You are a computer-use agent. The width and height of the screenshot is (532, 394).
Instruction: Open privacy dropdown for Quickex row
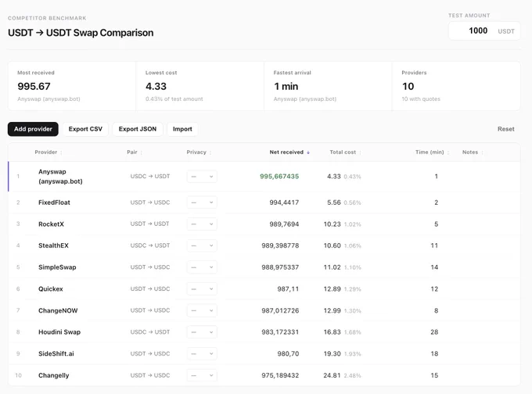pos(202,289)
